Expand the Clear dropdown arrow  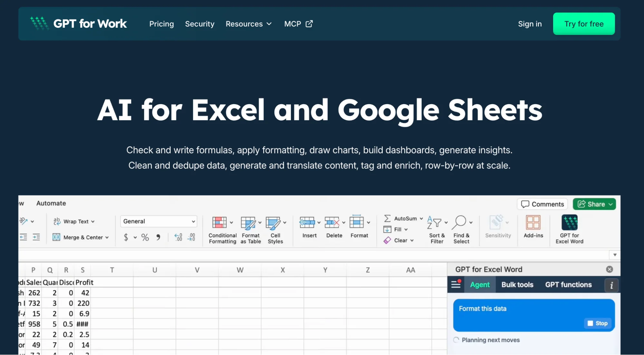[412, 241]
